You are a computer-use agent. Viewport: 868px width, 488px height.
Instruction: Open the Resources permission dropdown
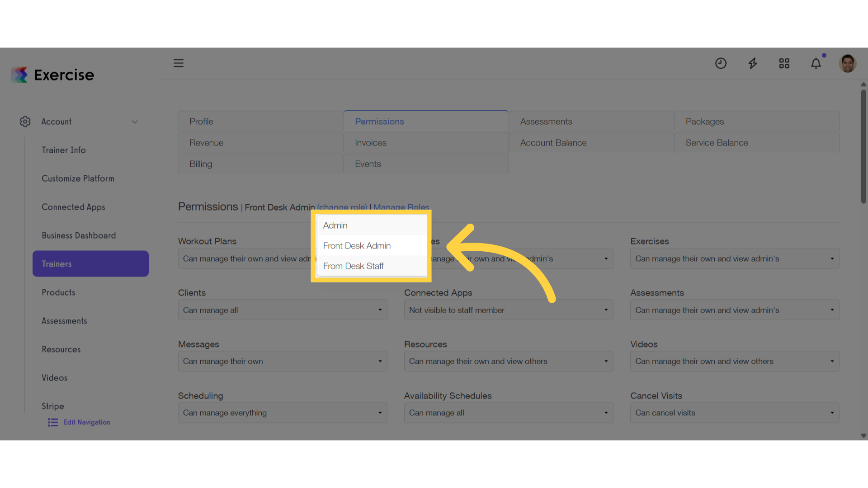[509, 361]
